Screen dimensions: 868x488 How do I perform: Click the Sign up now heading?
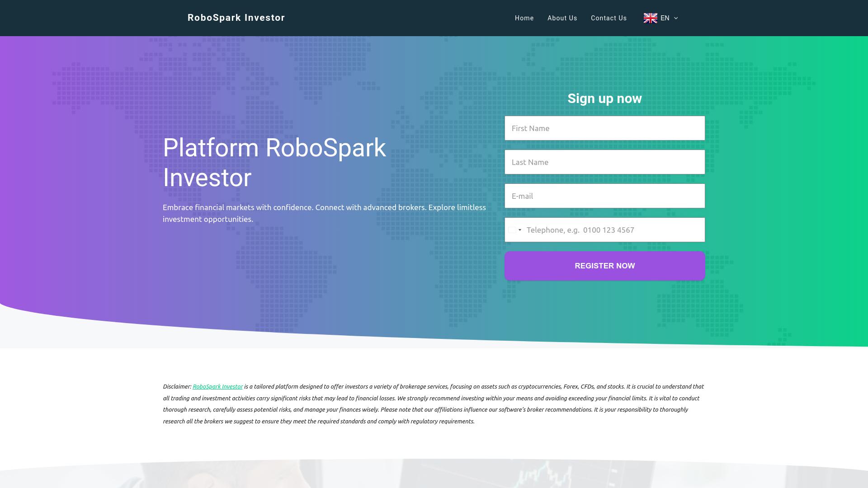[x=604, y=99]
